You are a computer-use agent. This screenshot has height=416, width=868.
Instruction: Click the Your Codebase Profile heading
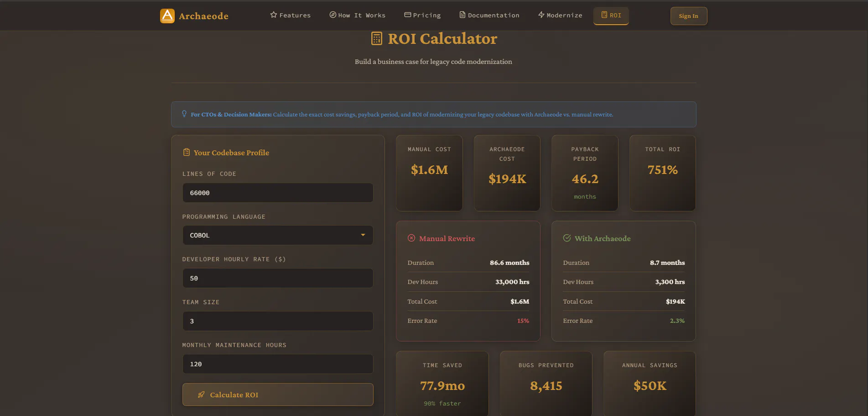[x=231, y=153]
